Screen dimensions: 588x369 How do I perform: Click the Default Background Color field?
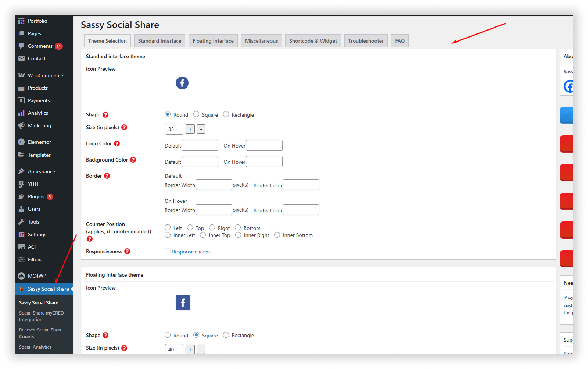click(200, 162)
